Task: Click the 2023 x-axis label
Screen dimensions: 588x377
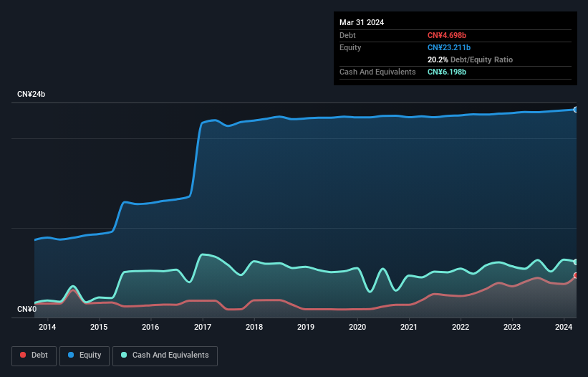Action: point(512,327)
